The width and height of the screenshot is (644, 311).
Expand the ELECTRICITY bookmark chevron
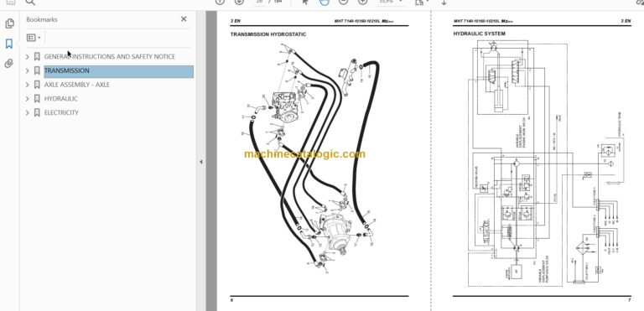point(28,112)
